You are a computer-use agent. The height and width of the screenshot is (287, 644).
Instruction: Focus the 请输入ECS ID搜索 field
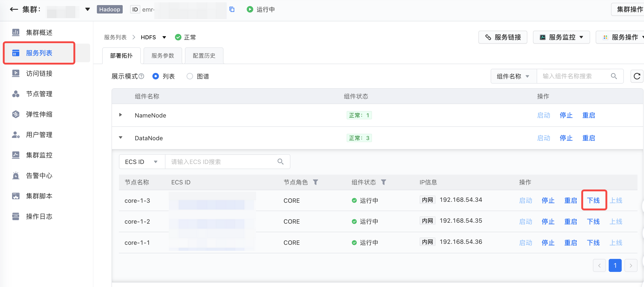pos(221,162)
